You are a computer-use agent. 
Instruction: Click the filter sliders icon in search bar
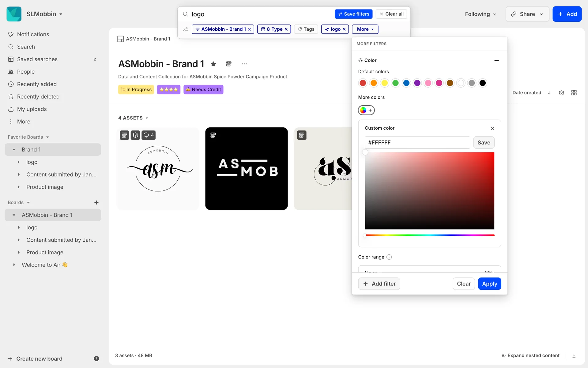click(186, 29)
